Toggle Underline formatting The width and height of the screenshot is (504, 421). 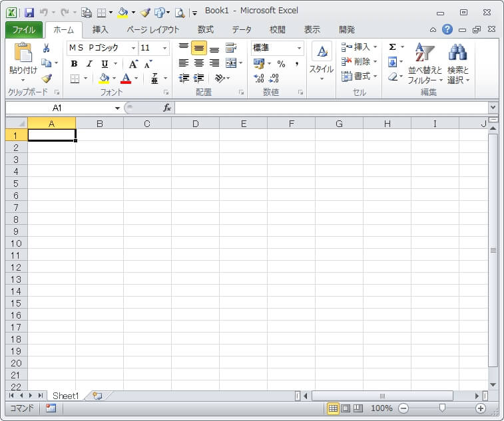(105, 64)
